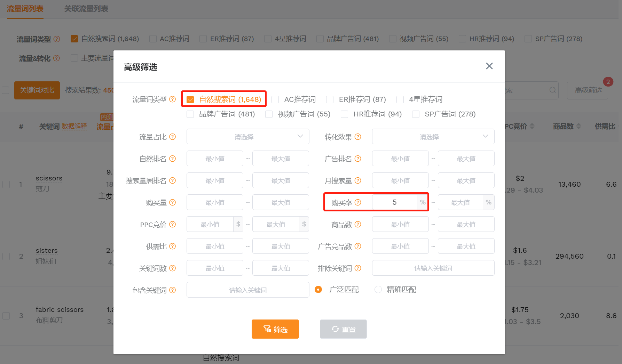
Task: Close the 高级筛选 dialog
Action: (x=489, y=66)
